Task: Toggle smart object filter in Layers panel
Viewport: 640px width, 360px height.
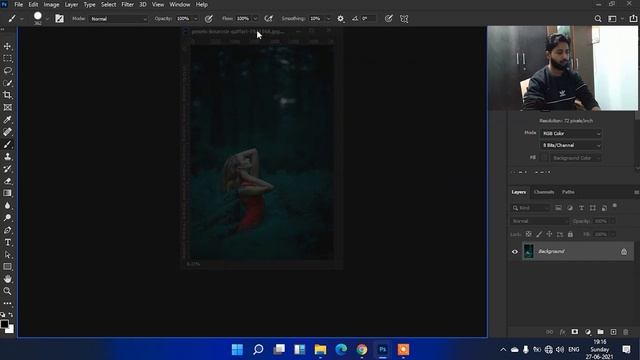Action: coord(604,208)
